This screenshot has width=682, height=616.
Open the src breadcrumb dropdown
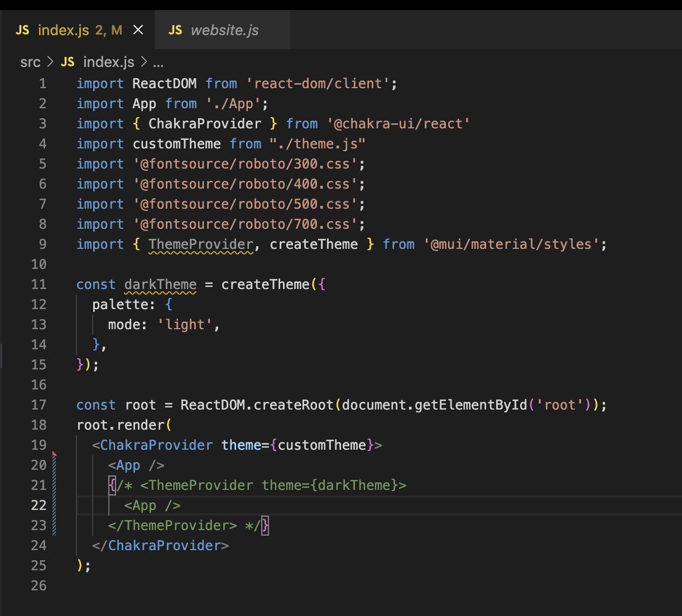point(30,62)
